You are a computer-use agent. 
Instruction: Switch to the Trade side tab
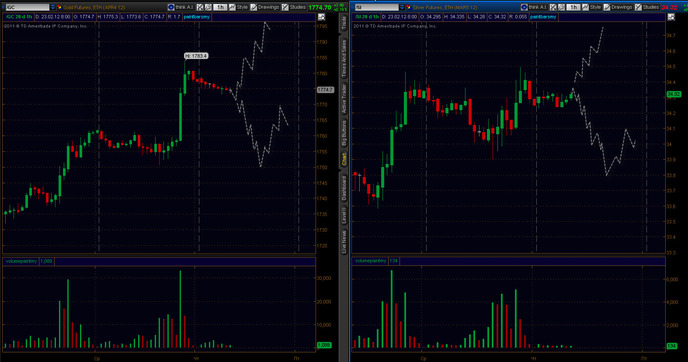tap(344, 23)
